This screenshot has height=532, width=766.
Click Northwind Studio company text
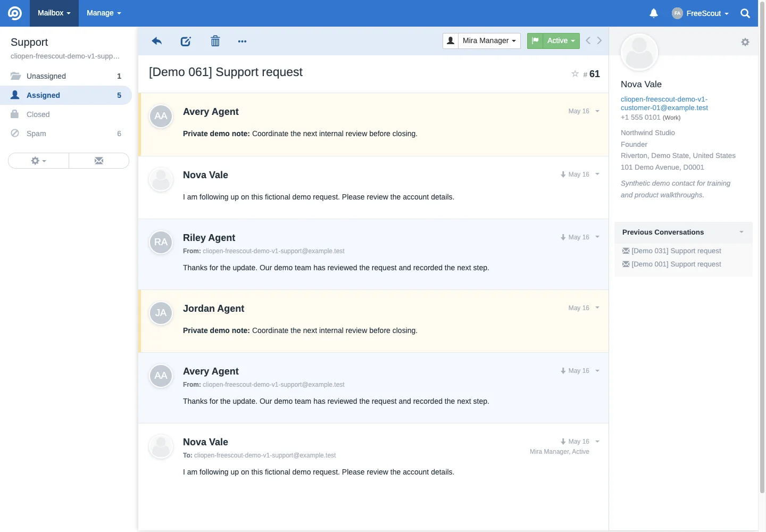pyautogui.click(x=648, y=132)
